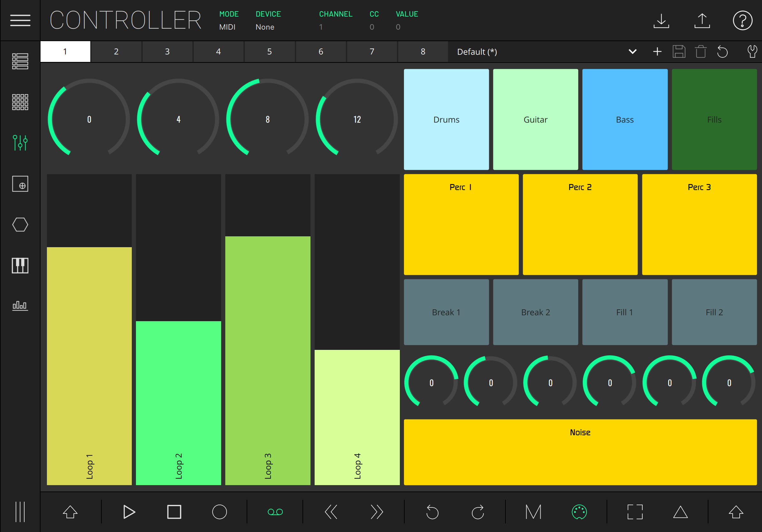The width and height of the screenshot is (762, 532).
Task: Select the mixer sliders sidebar icon
Action: [20, 143]
